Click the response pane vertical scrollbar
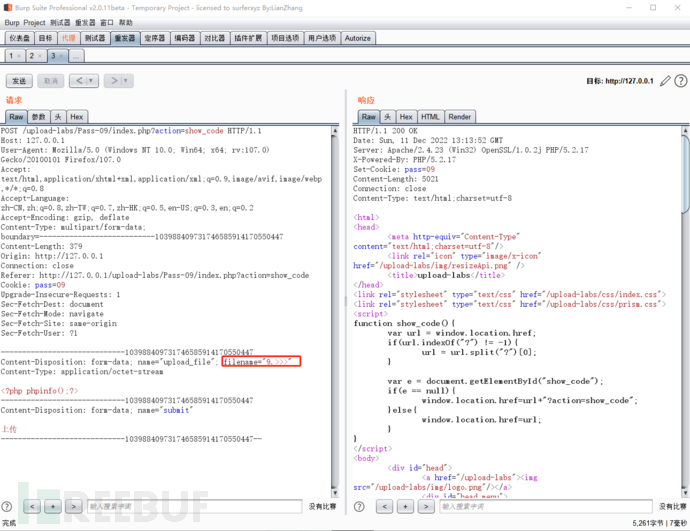 coord(683,300)
